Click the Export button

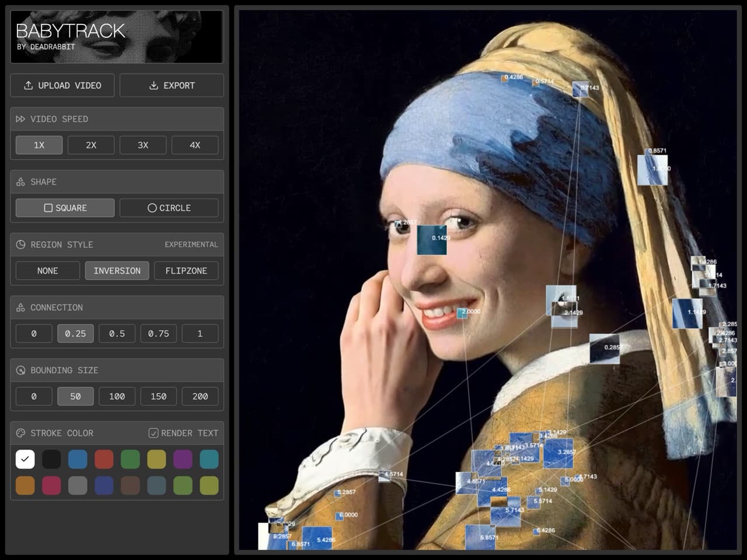click(x=172, y=85)
